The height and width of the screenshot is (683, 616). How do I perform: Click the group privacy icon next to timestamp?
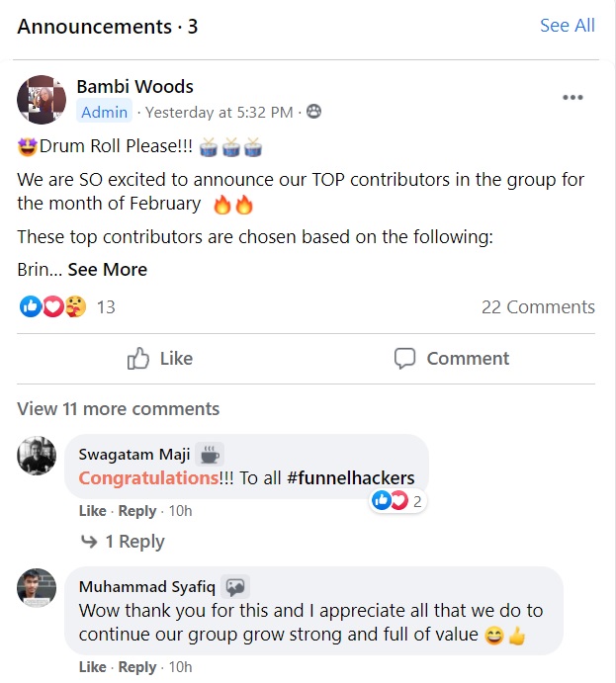[x=313, y=112]
